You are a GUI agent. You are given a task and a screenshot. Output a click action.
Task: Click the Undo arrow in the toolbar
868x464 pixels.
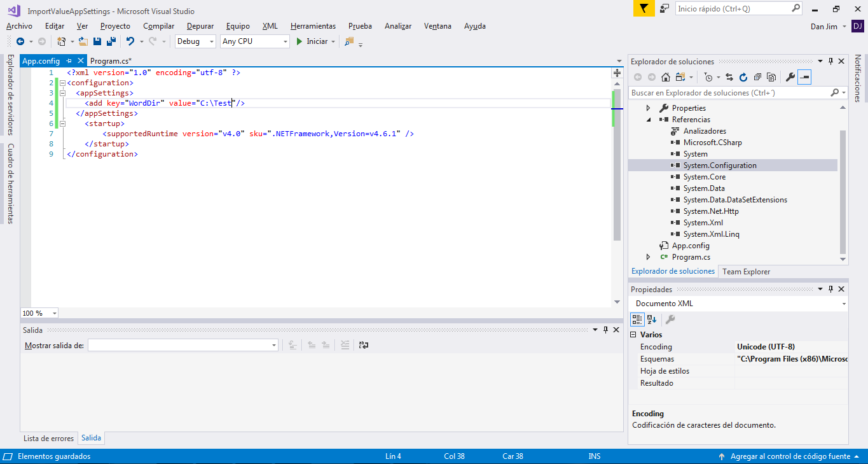130,41
